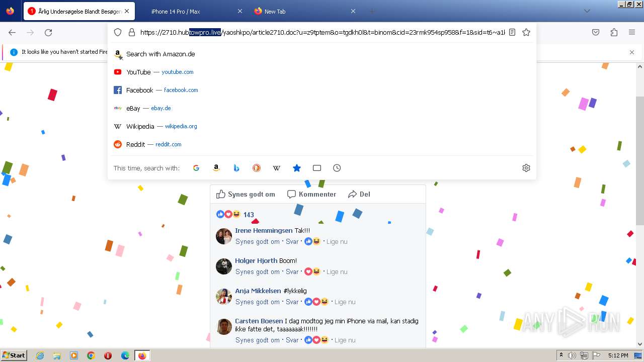Click the 143 reactions count

click(249, 214)
